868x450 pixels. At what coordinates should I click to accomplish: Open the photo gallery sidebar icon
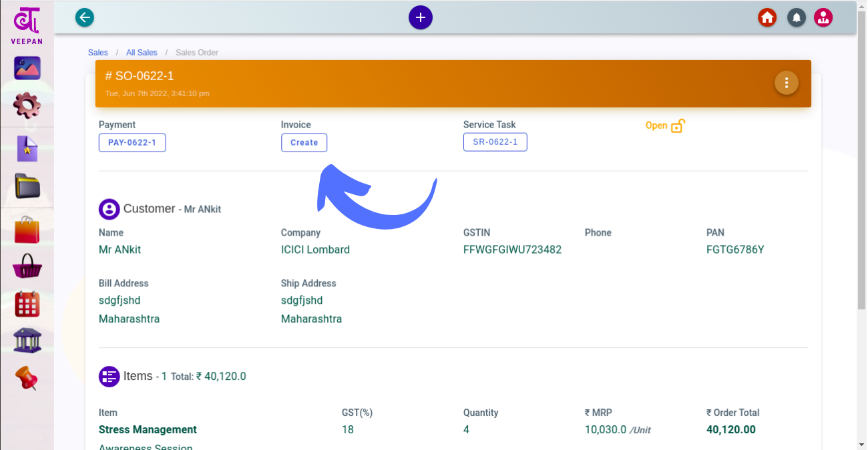pyautogui.click(x=27, y=68)
